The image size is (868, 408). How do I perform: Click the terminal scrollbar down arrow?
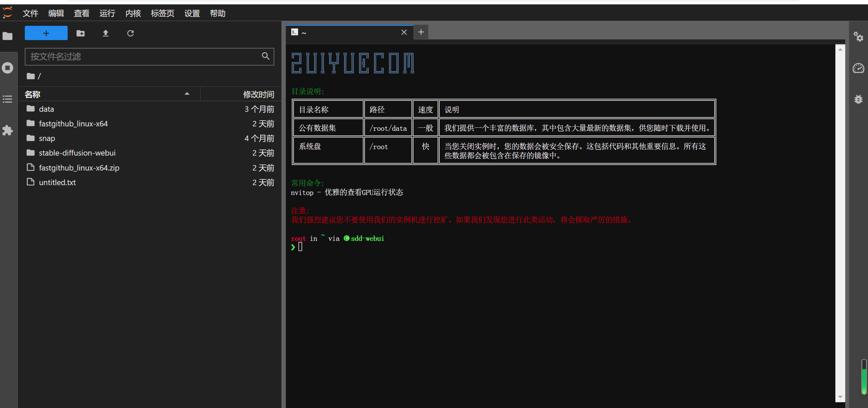840,397
